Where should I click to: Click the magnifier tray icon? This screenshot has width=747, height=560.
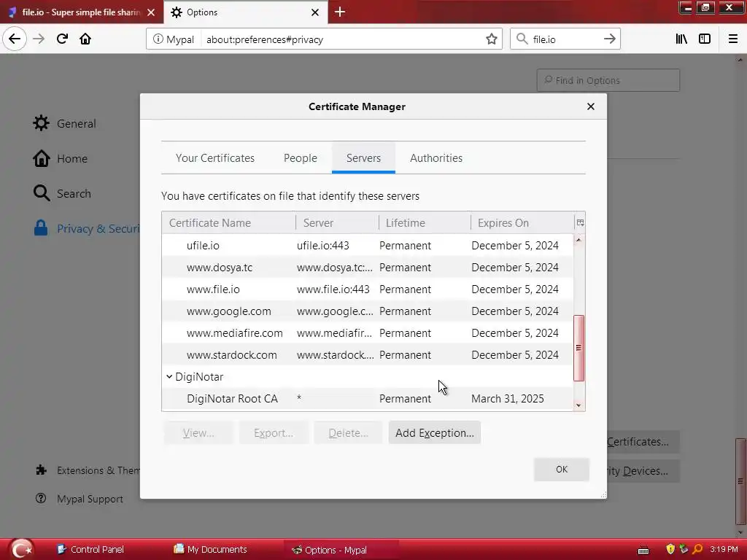point(697,549)
